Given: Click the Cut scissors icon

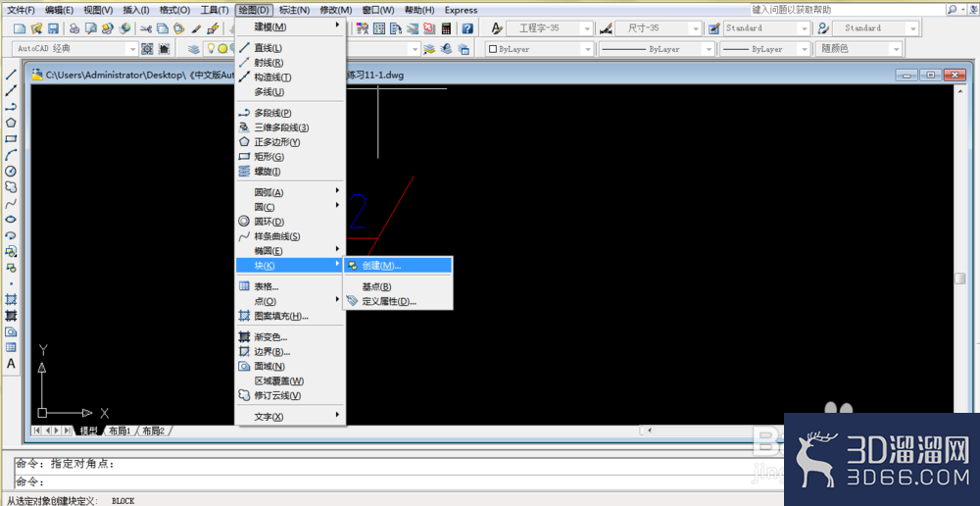Looking at the screenshot, I should [x=146, y=28].
